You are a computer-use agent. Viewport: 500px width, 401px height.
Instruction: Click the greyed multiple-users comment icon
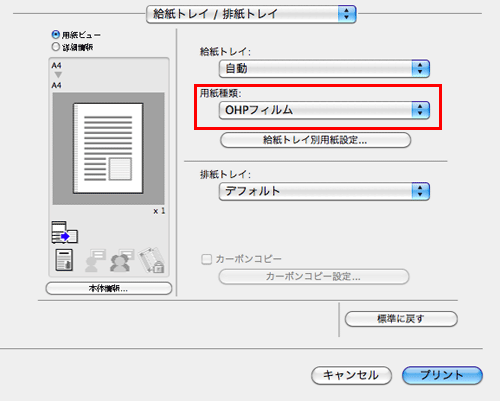(121, 260)
